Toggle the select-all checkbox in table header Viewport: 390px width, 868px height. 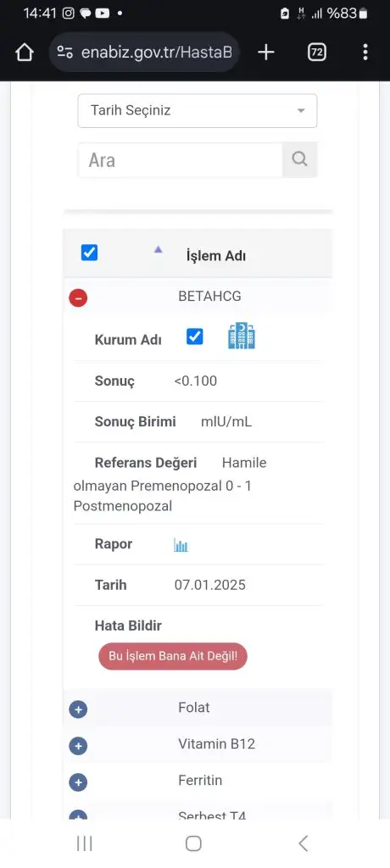click(89, 253)
